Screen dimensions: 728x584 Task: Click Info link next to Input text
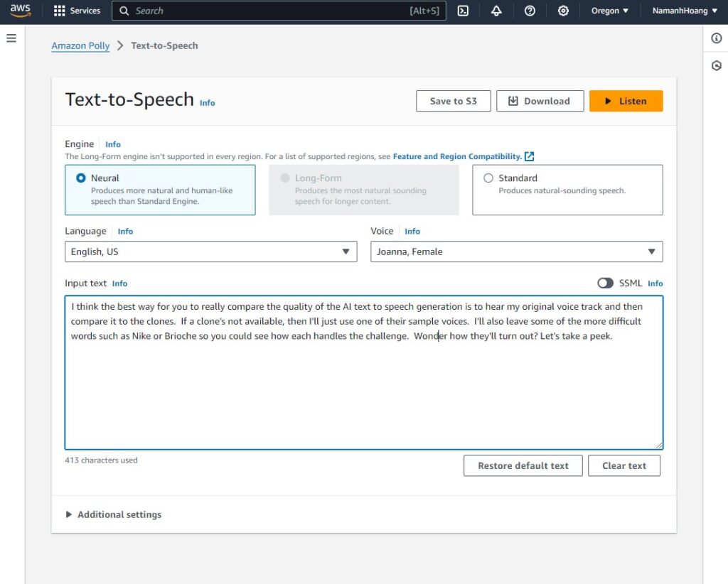119,283
